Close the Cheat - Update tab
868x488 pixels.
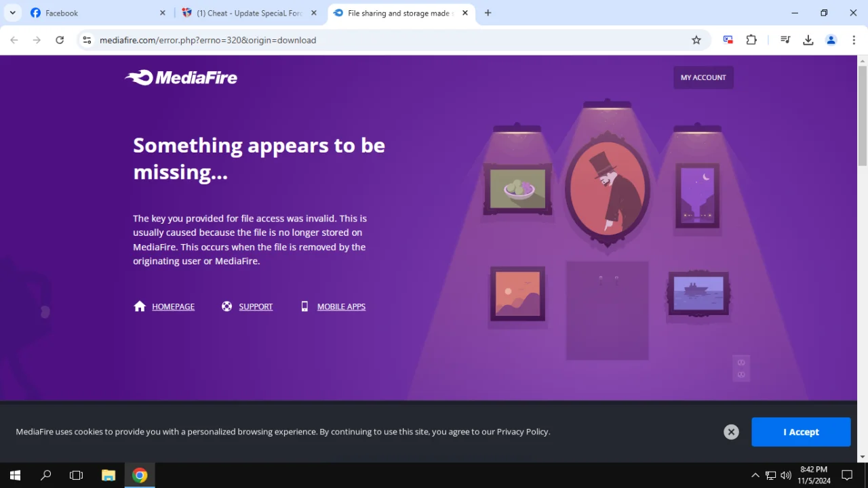[x=314, y=13]
